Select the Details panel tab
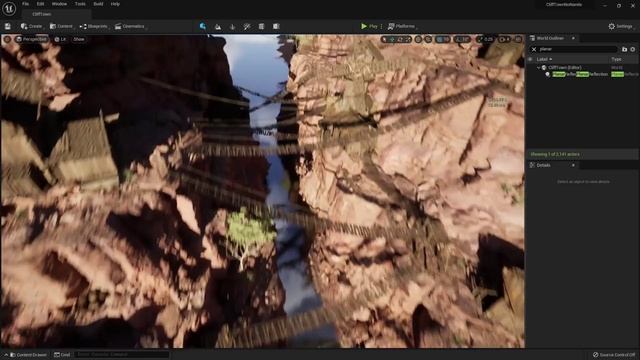Image resolution: width=640 pixels, height=360 pixels. [544, 165]
